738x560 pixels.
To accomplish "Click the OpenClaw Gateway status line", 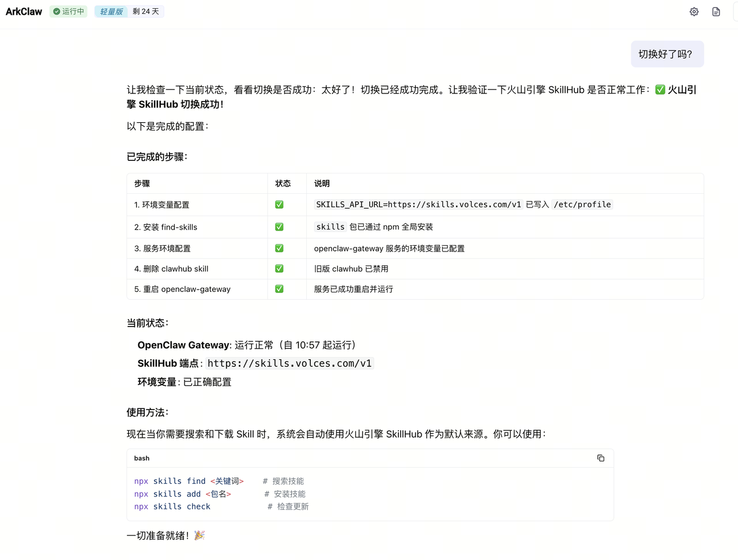I will (x=247, y=345).
